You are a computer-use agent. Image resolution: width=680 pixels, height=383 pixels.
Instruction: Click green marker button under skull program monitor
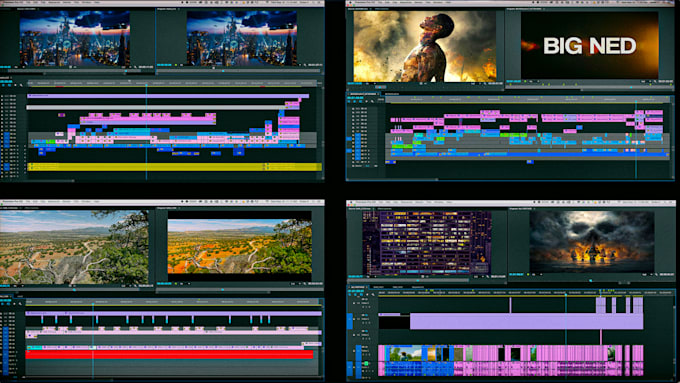[528, 274]
